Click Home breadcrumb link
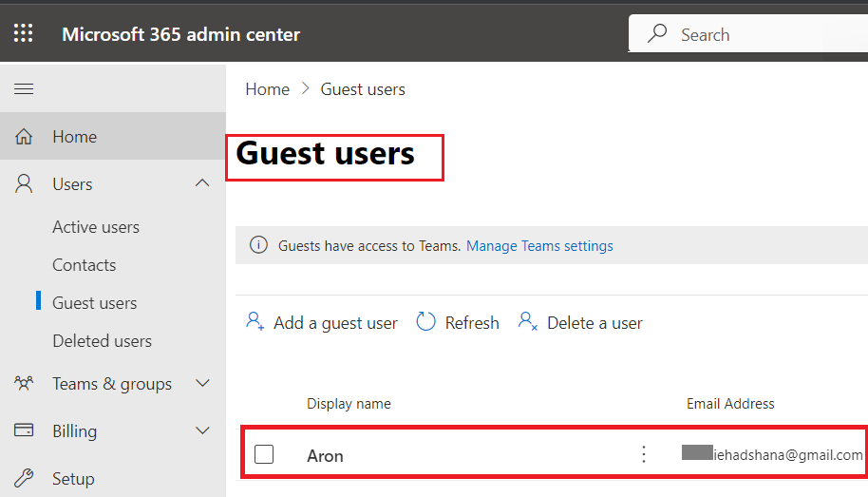The image size is (868, 497). (x=268, y=89)
